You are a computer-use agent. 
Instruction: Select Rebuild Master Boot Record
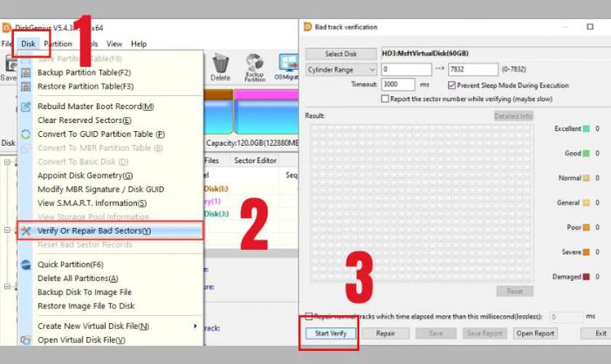(95, 106)
